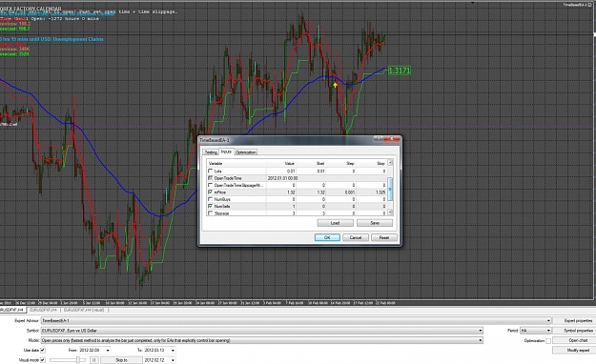Screen dimensions: 596x364
Task: Click the Cancel button
Action: point(356,237)
